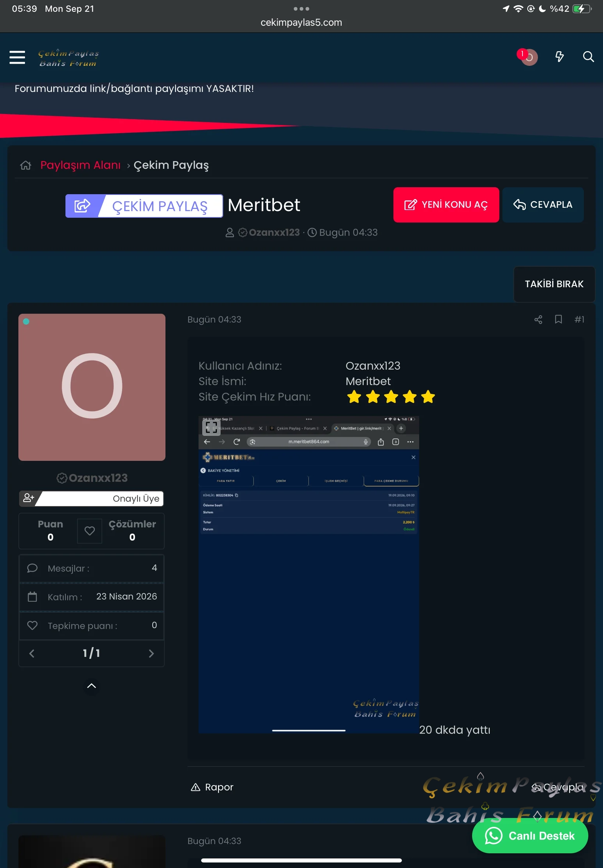Image resolution: width=603 pixels, height=868 pixels.
Task: Stop following with TAKİBİ BIRAK
Action: [x=554, y=284]
